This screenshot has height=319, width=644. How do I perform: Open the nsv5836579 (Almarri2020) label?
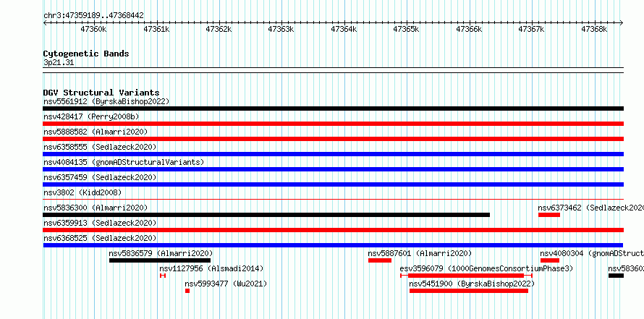161,253
